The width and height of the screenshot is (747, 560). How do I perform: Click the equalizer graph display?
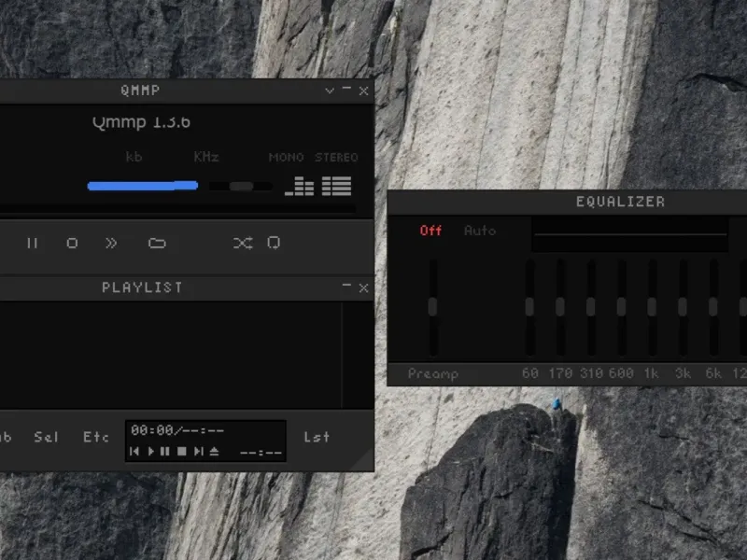click(629, 235)
